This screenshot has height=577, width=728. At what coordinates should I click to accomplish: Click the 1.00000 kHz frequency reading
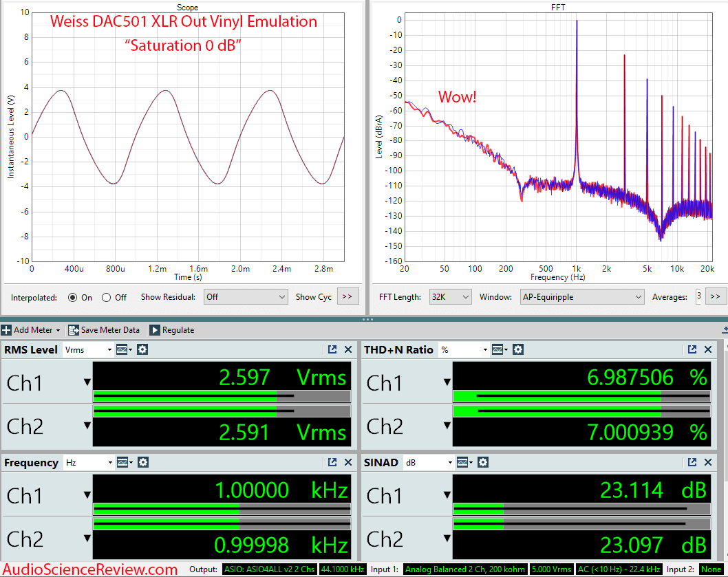[x=281, y=490]
